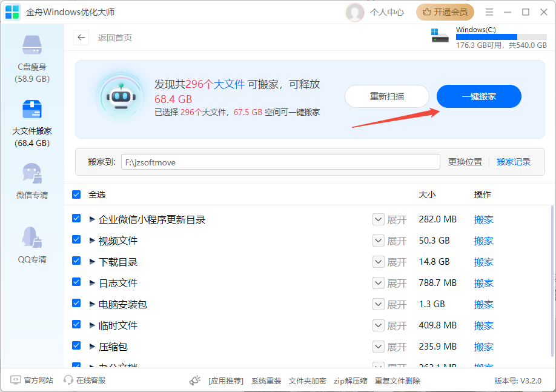Click 50.3 GB size value

(x=434, y=241)
